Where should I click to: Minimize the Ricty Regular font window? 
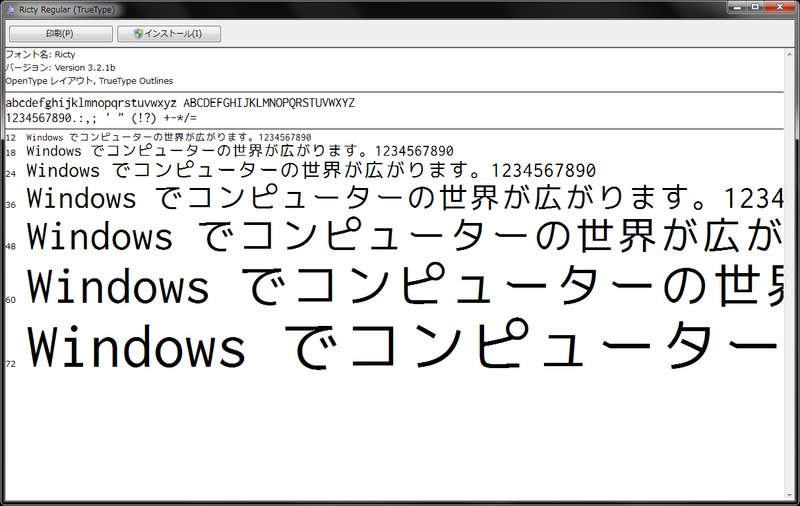tap(736, 7)
